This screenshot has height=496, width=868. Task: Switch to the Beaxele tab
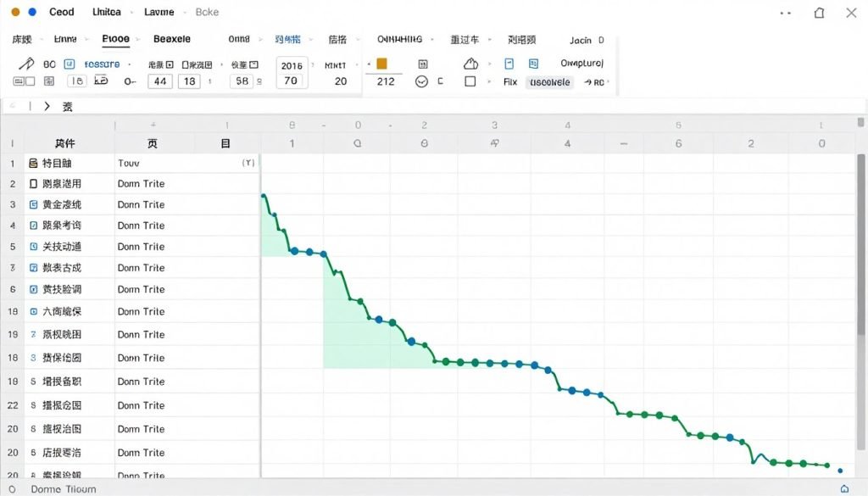[x=171, y=39]
